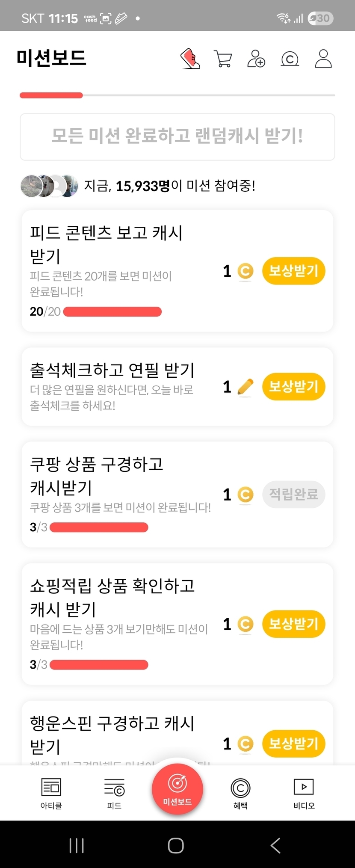Tap the invite friend icon

256,59
